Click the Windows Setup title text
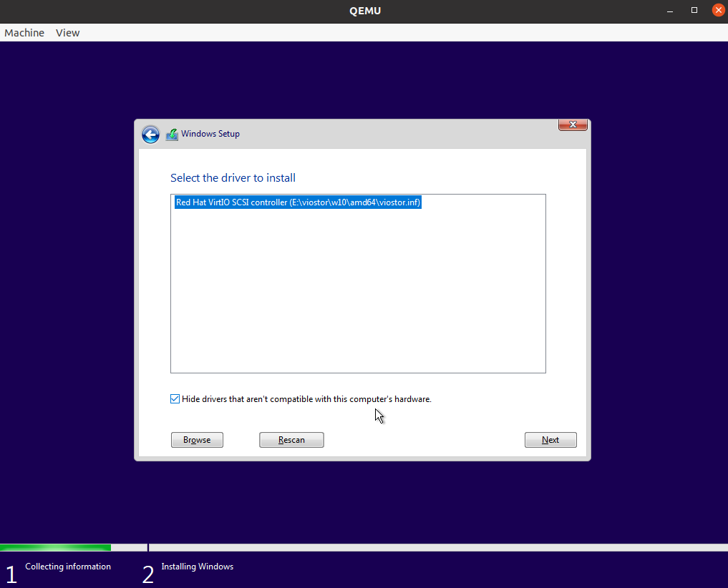Image resolution: width=728 pixels, height=588 pixels. [210, 134]
